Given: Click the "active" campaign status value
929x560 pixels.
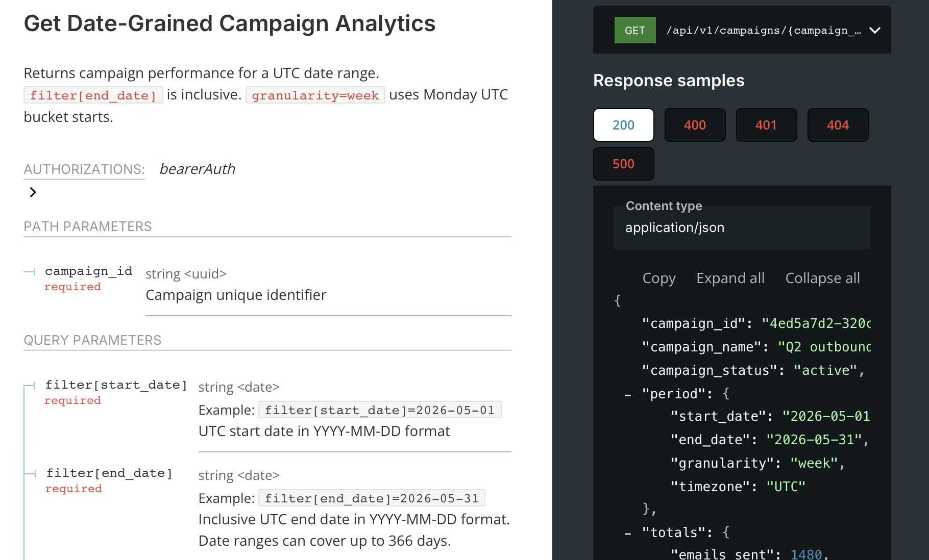Looking at the screenshot, I should 825,370.
